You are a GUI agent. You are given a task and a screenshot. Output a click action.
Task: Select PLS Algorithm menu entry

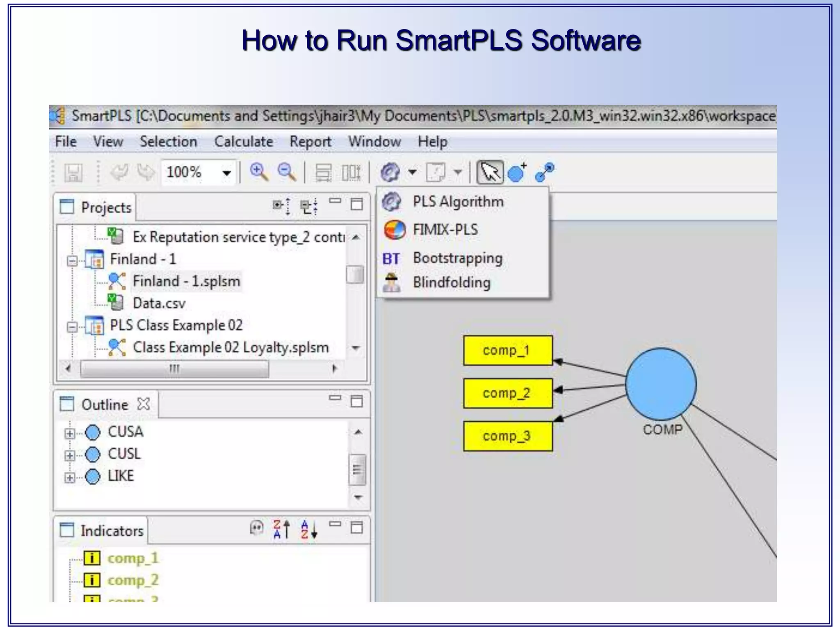click(458, 202)
